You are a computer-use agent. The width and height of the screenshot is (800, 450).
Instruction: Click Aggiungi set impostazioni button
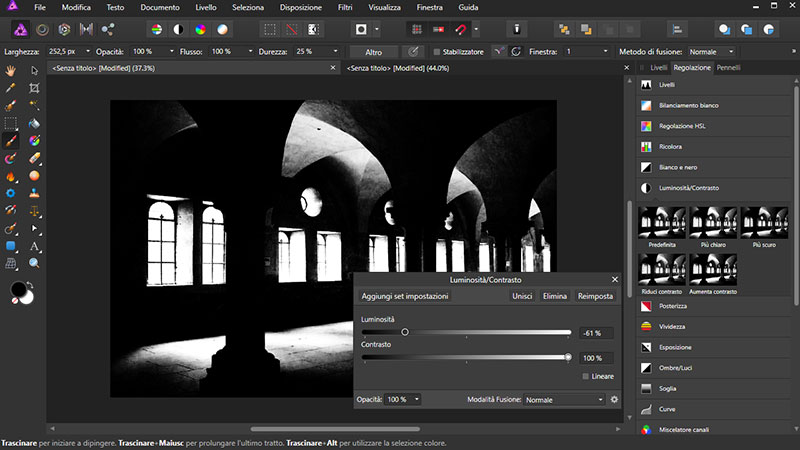coord(405,296)
